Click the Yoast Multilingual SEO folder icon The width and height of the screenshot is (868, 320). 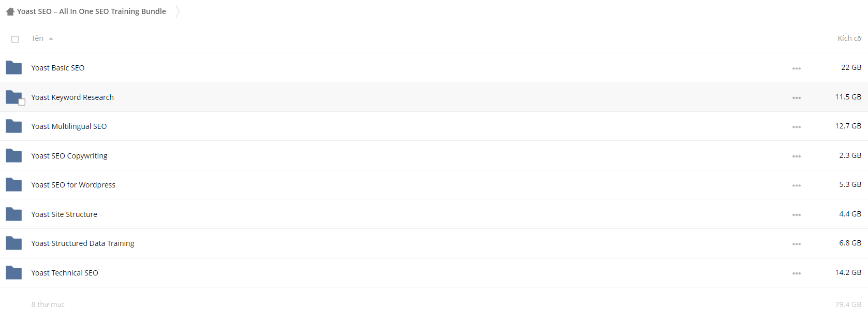[x=13, y=126]
